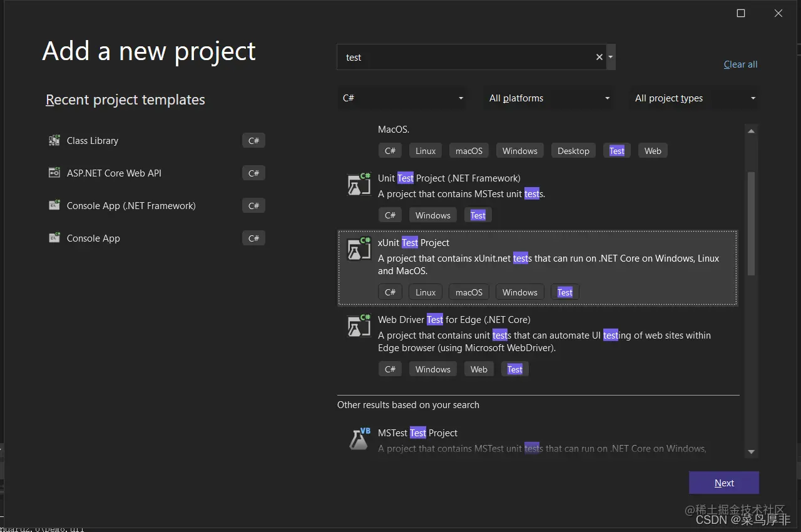The width and height of the screenshot is (801, 532).
Task: Expand the search history dropdown arrow
Action: [611, 57]
